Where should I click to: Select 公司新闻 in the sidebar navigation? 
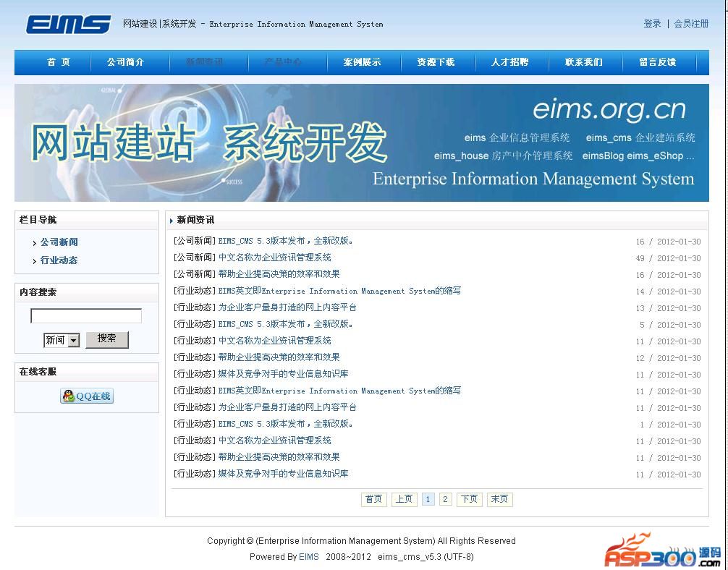tap(59, 242)
